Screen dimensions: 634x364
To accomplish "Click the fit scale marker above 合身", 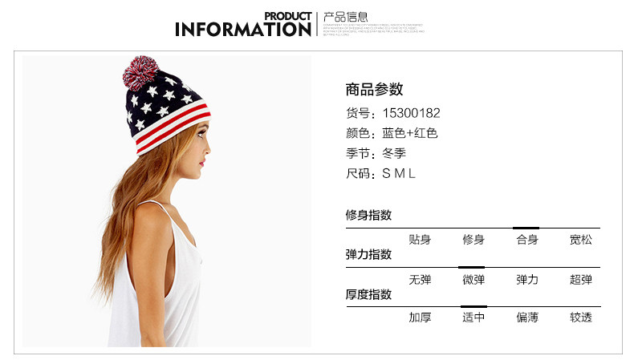I will point(526,228).
